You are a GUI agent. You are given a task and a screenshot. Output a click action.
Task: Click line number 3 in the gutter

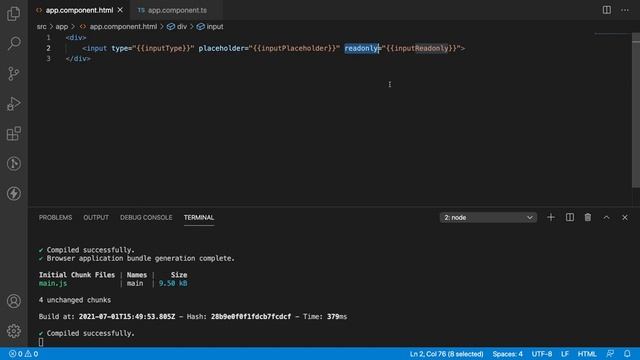tap(48, 59)
